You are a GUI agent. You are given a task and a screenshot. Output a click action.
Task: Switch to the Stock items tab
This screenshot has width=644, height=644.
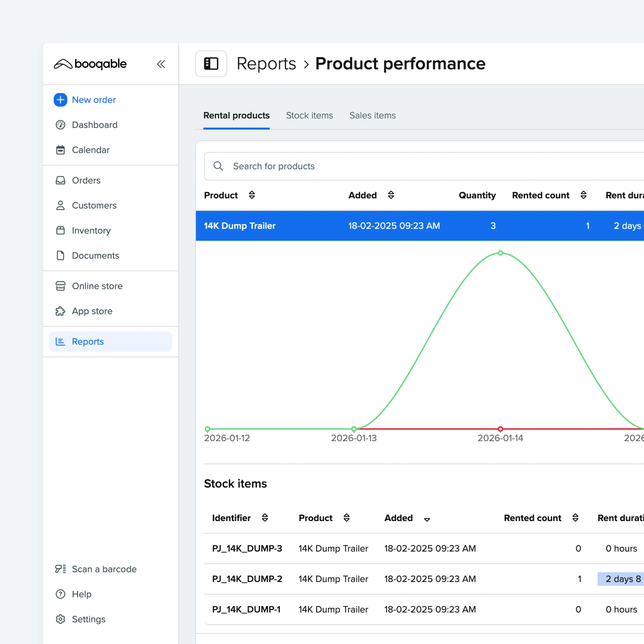click(309, 115)
